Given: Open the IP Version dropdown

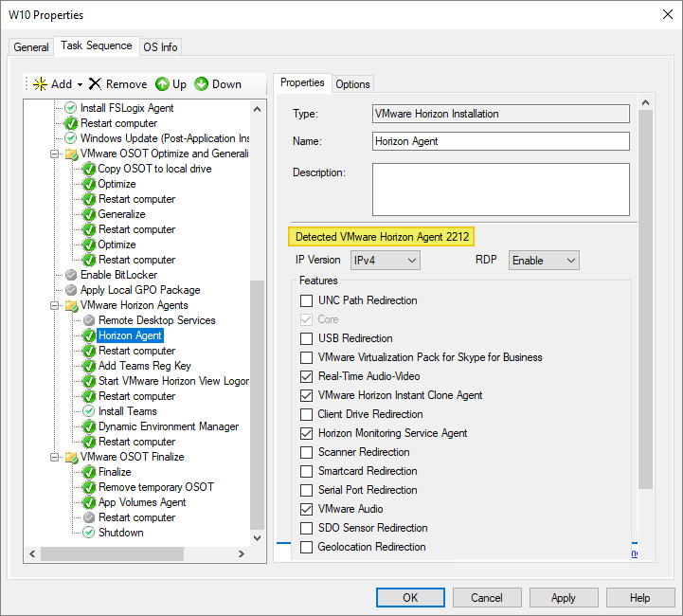Looking at the screenshot, I should click(385, 260).
